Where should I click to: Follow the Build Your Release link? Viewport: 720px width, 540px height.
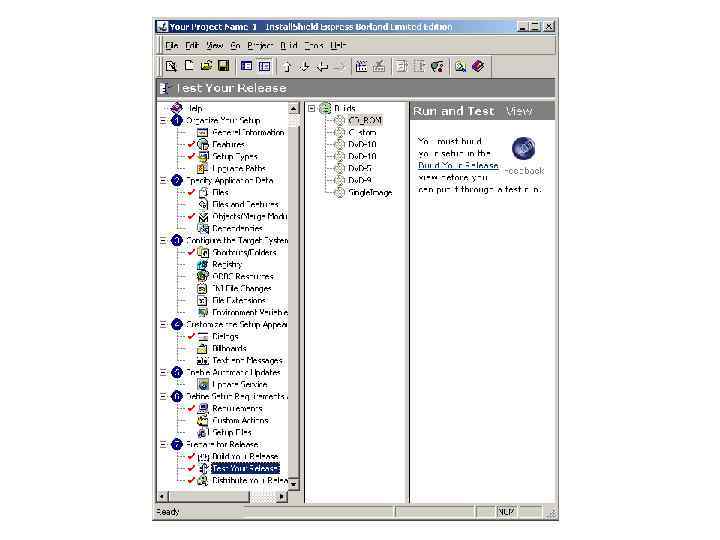pyautogui.click(x=458, y=165)
